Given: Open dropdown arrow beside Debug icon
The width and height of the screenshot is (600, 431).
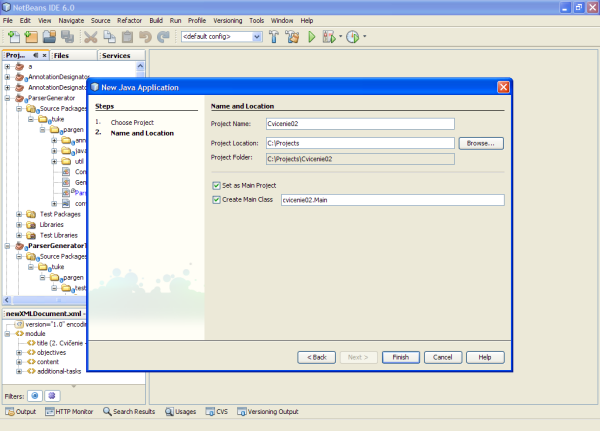Looking at the screenshot, I should [x=340, y=37].
